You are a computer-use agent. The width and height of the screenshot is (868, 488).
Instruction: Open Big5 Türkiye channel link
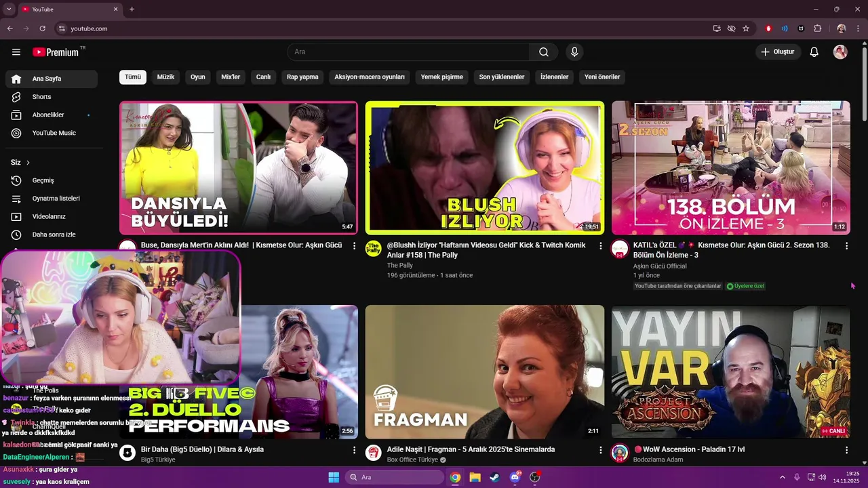coord(158,460)
